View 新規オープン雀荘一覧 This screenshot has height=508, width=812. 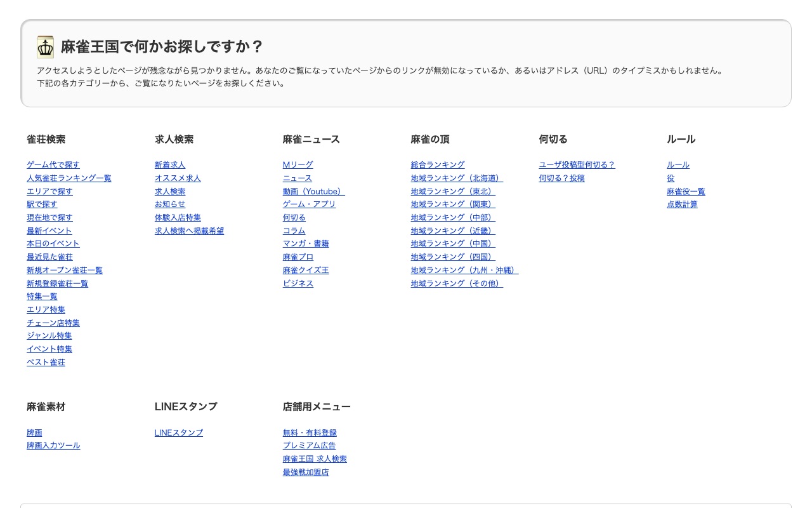pyautogui.click(x=64, y=270)
